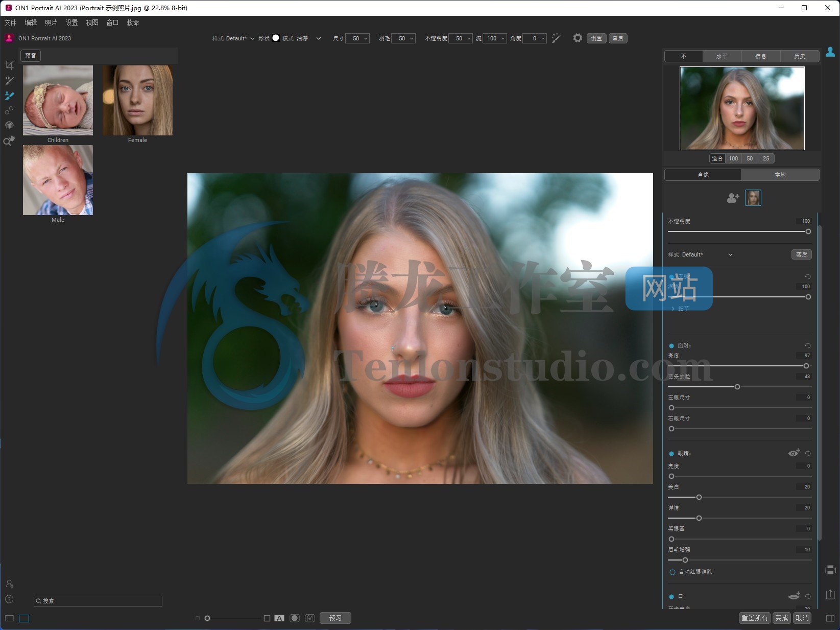The height and width of the screenshot is (630, 840).
Task: Click the 预习 preview button
Action: pos(335,618)
